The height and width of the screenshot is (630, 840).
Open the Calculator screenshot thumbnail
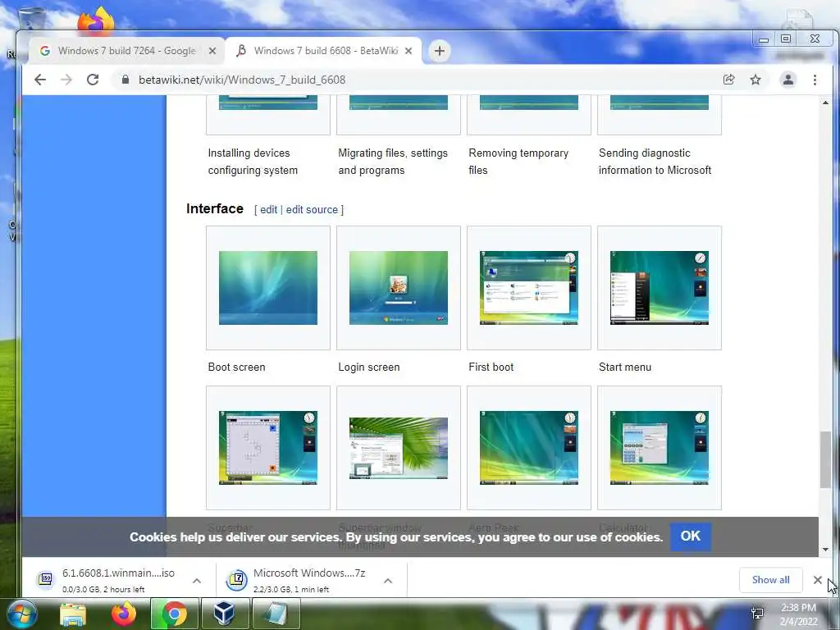click(x=659, y=448)
